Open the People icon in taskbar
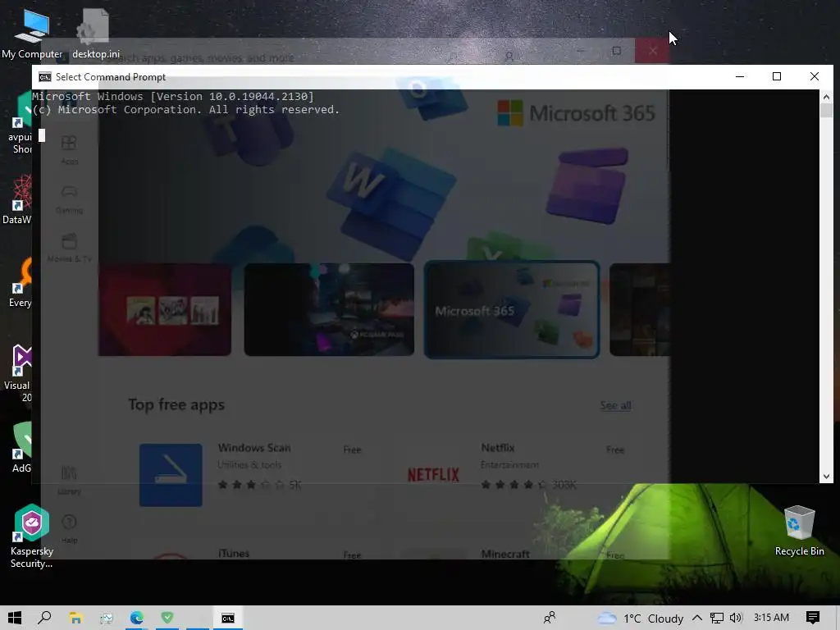This screenshot has width=840, height=630. pyautogui.click(x=549, y=618)
